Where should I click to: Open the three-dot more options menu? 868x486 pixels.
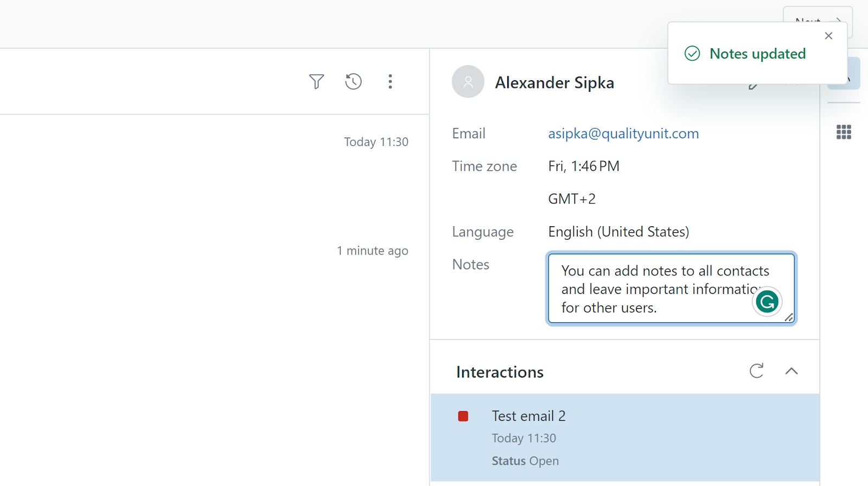(x=390, y=81)
